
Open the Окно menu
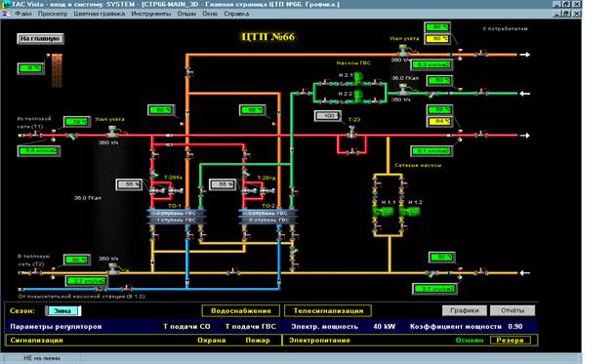coord(210,14)
